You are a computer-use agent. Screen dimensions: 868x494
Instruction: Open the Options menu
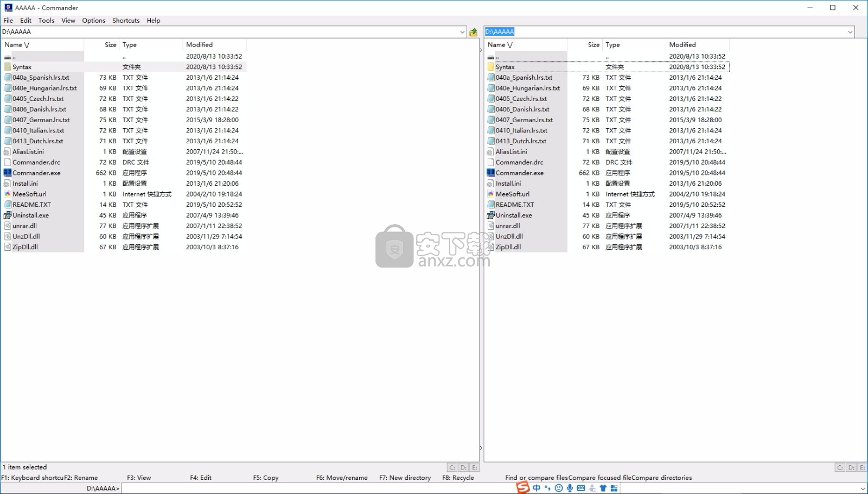94,20
